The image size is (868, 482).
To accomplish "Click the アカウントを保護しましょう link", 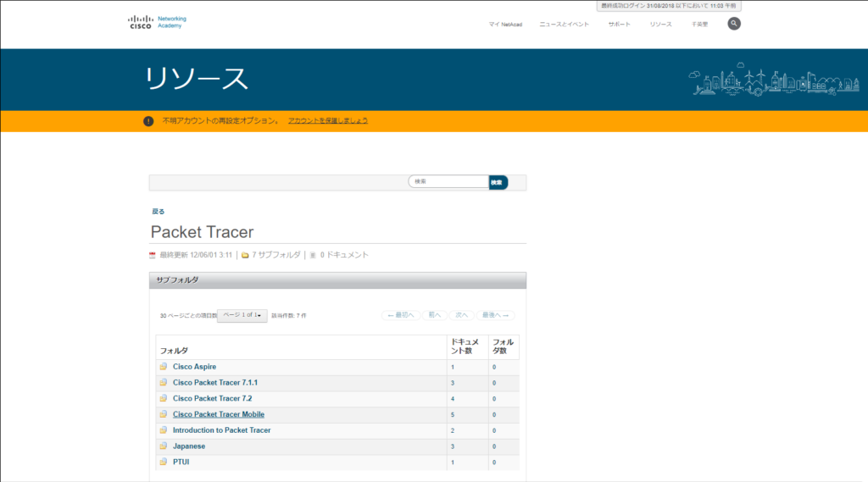I will tap(328, 120).
